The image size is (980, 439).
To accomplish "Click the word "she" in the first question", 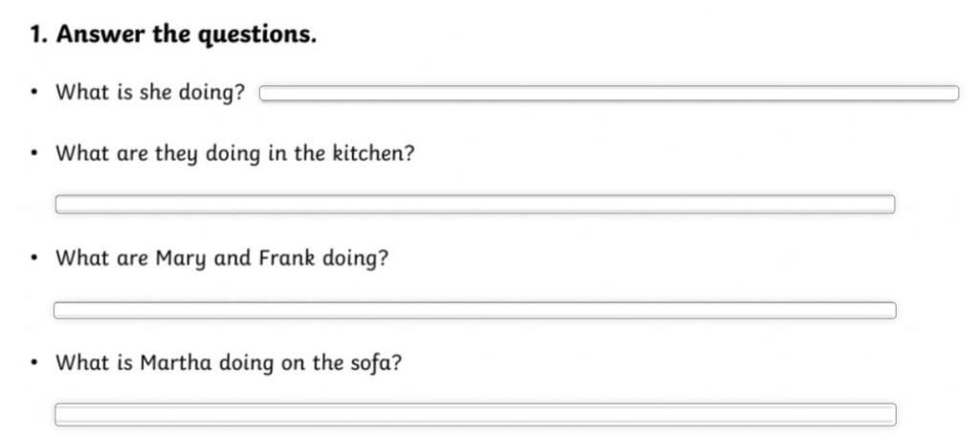I will [156, 93].
